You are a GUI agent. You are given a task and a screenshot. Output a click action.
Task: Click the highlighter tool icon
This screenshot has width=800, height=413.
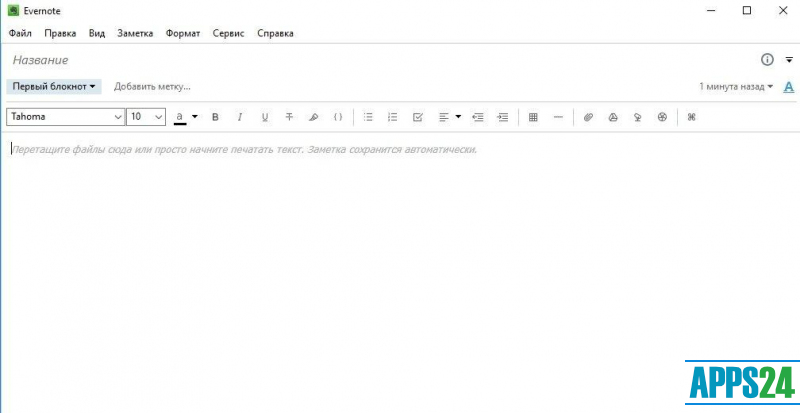click(313, 117)
